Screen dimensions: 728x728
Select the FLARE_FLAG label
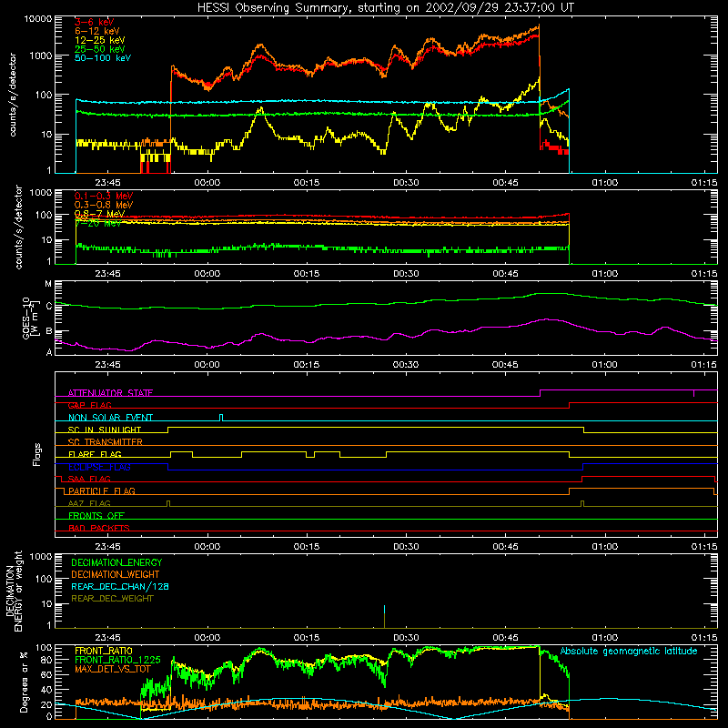(95, 454)
